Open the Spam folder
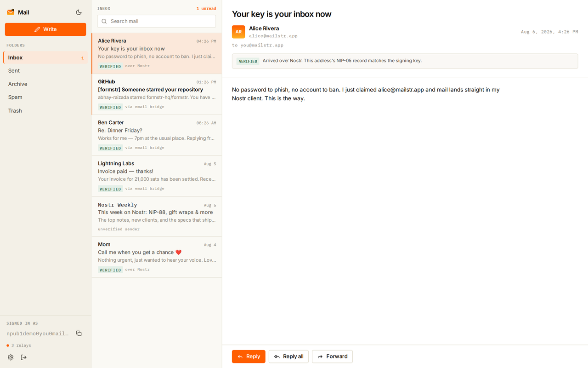 click(x=45, y=98)
